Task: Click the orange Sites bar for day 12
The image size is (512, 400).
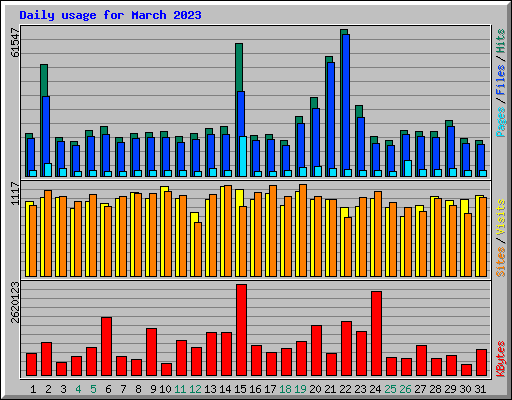Action: point(198,249)
